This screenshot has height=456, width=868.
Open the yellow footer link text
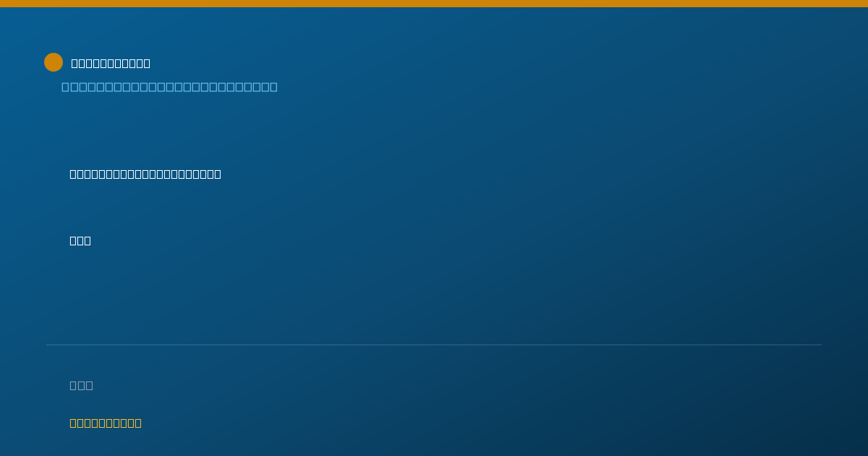tap(106, 423)
